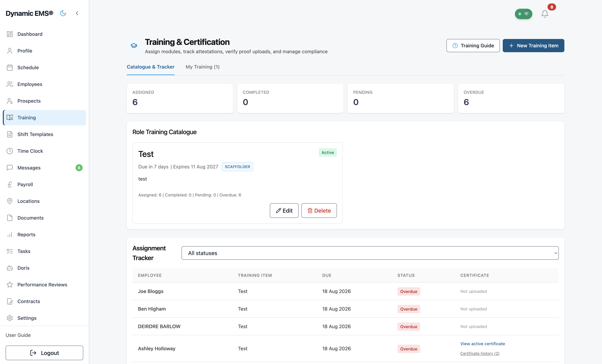
Task: Create a New Training Item
Action: click(533, 46)
